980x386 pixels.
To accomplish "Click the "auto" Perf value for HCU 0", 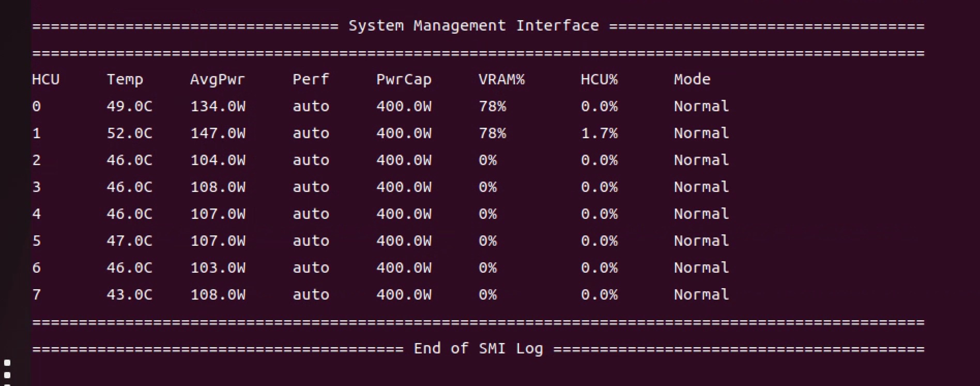I will [311, 106].
